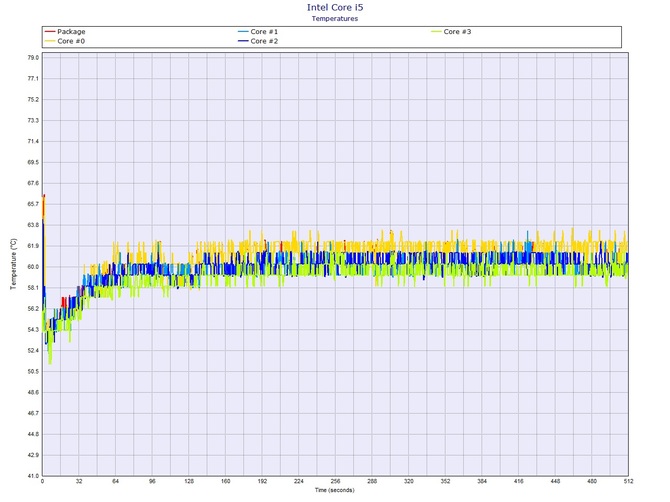Click the Temperature (°C) axis label
Screen dimensions: 670x502
(x=14, y=264)
